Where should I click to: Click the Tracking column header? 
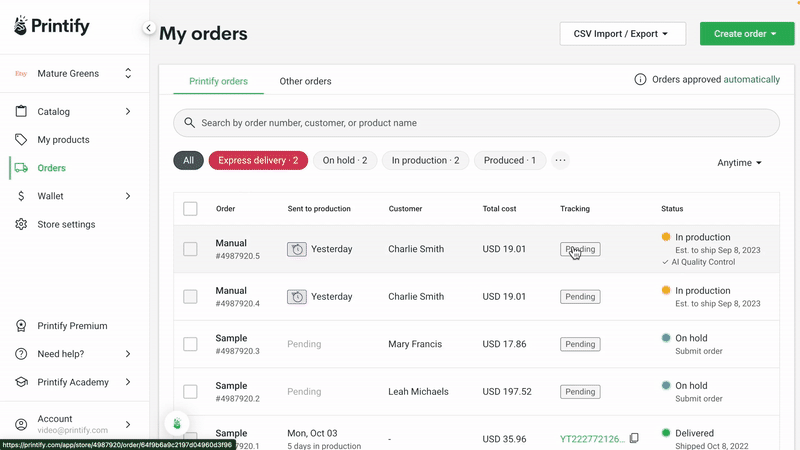pos(575,209)
